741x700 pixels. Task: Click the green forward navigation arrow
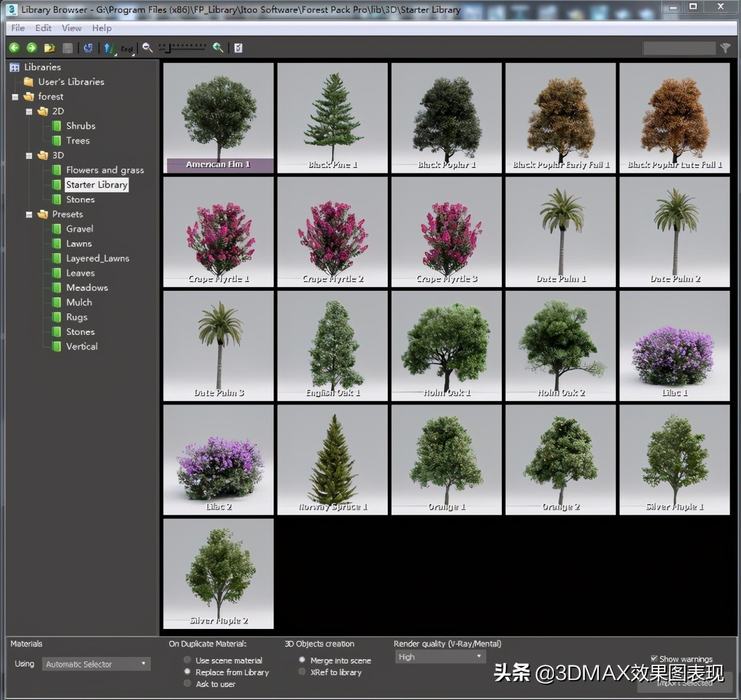click(x=32, y=48)
